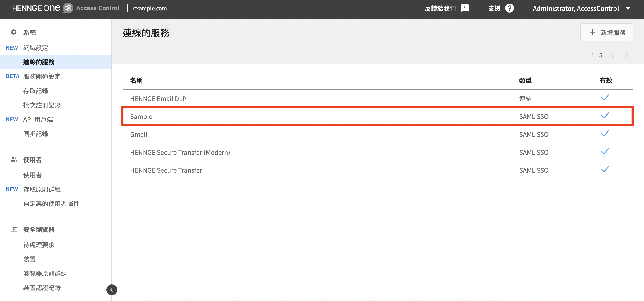The height and width of the screenshot is (301, 644).
Task: Open 存取原則群組 in the sidebar
Action: point(42,189)
